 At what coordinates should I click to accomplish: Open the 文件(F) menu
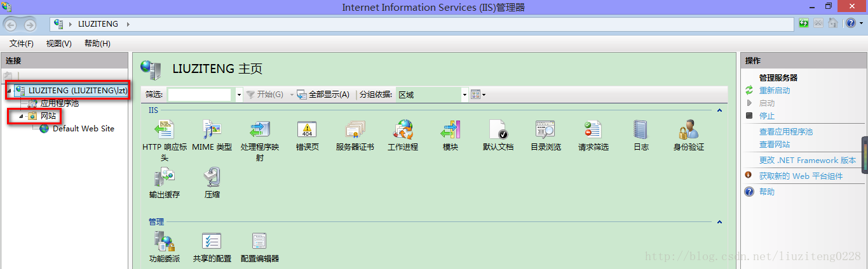click(x=22, y=43)
